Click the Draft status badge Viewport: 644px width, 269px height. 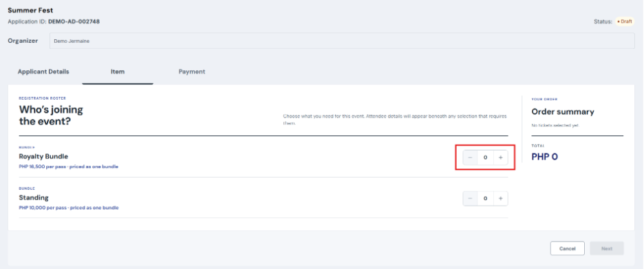[624, 21]
